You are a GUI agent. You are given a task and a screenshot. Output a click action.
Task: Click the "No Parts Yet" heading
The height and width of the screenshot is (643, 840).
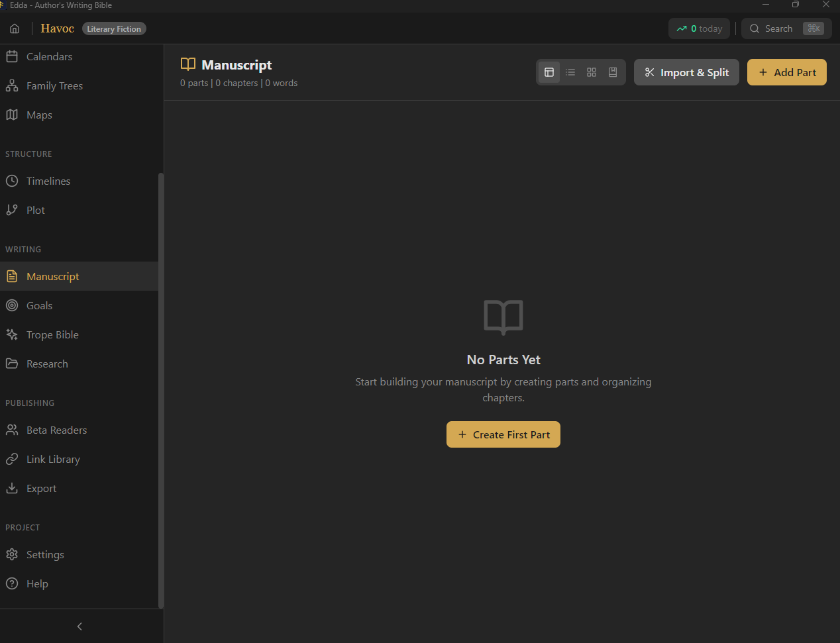503,360
